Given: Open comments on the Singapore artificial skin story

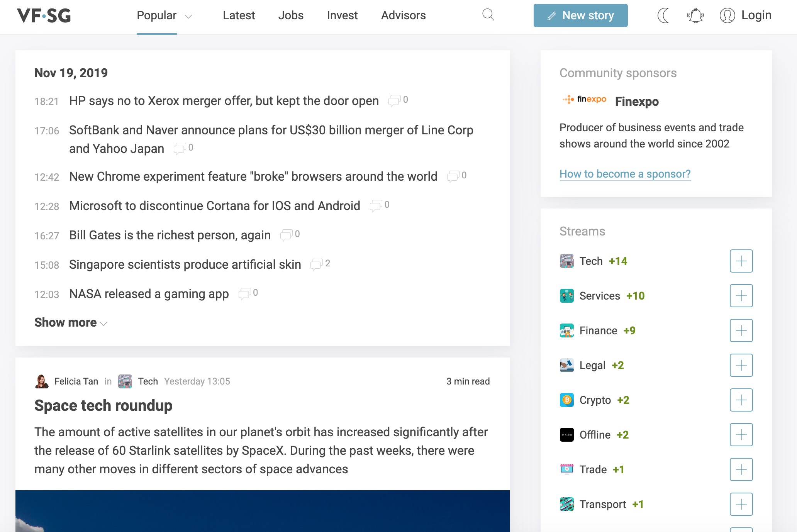Looking at the screenshot, I should coord(320,264).
